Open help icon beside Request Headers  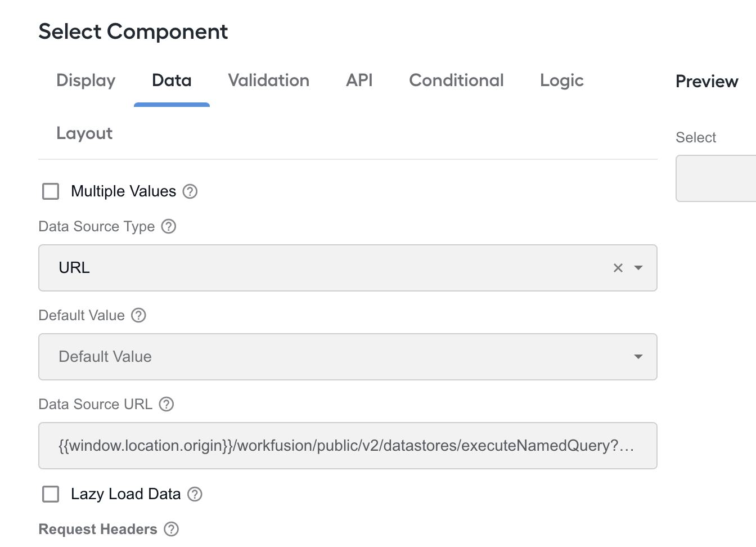(171, 529)
